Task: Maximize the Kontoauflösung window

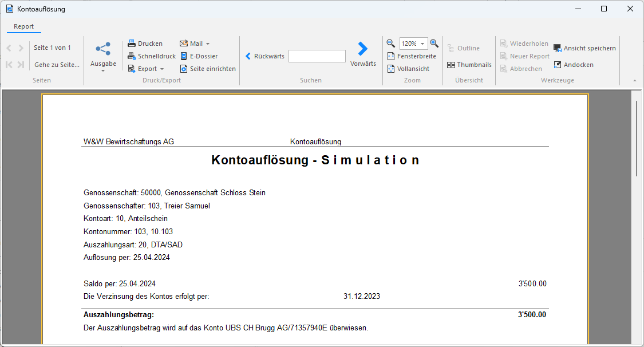Action: (x=604, y=9)
